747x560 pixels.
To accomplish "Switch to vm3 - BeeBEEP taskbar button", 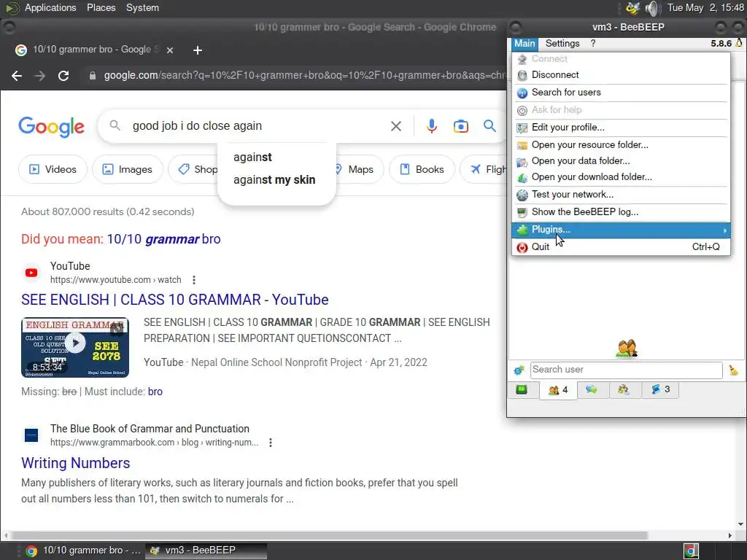I will [206, 551].
